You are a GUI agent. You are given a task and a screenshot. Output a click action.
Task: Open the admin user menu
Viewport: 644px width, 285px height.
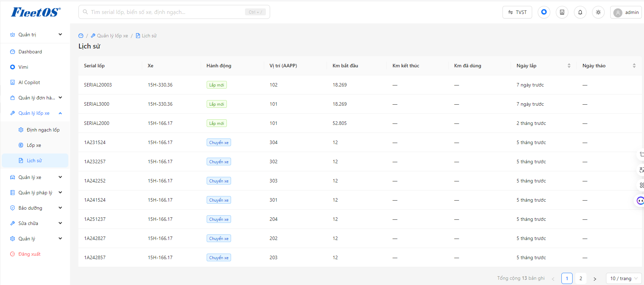pyautogui.click(x=626, y=12)
